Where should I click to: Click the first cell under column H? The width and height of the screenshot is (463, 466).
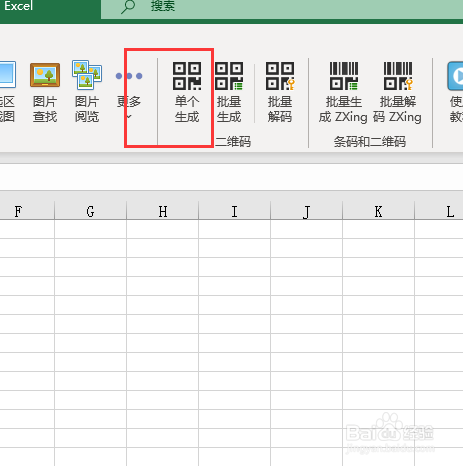163,229
